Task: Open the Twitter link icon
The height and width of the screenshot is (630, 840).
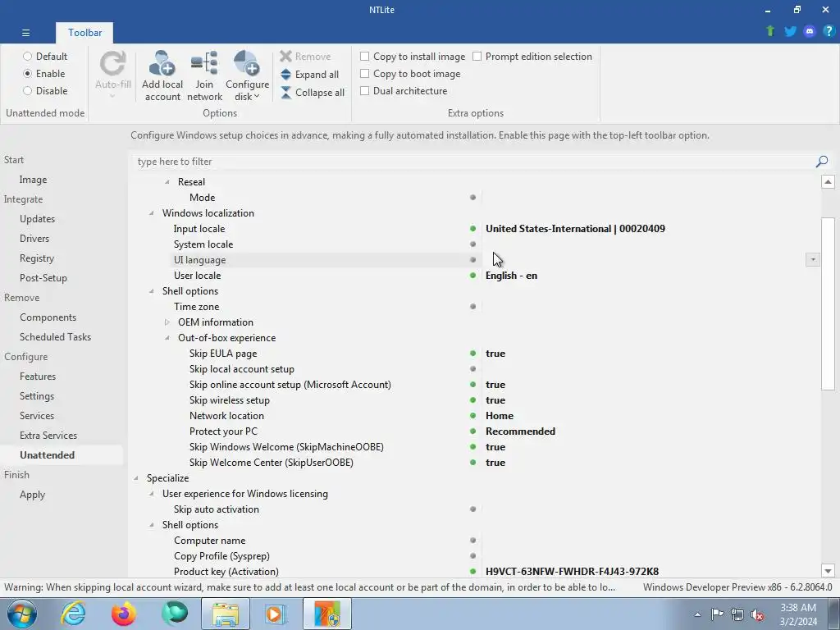Action: coord(790,31)
